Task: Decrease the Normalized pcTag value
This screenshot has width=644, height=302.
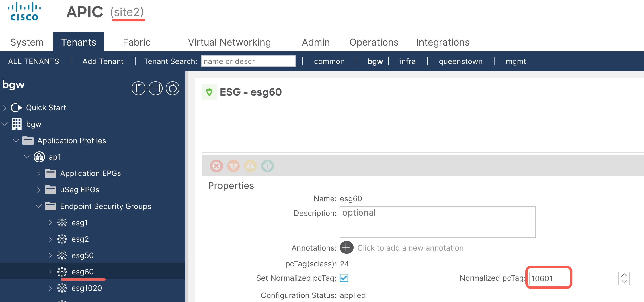Action: pyautogui.click(x=624, y=282)
